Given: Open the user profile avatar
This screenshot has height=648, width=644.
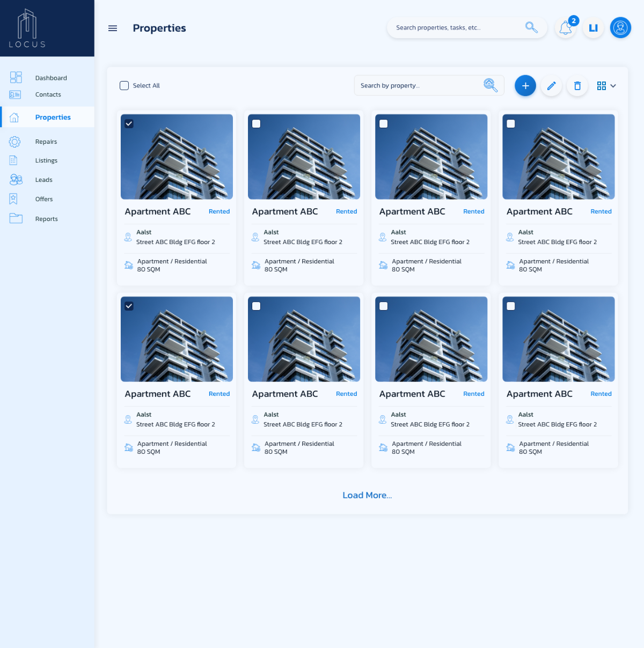Looking at the screenshot, I should (x=620, y=28).
